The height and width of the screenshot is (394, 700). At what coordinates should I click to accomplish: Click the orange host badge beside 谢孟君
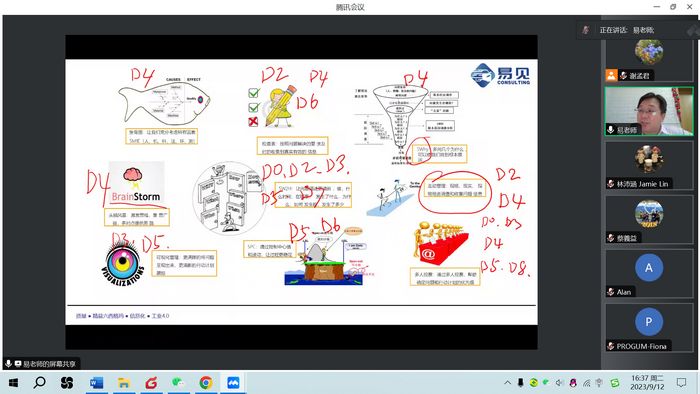click(611, 75)
